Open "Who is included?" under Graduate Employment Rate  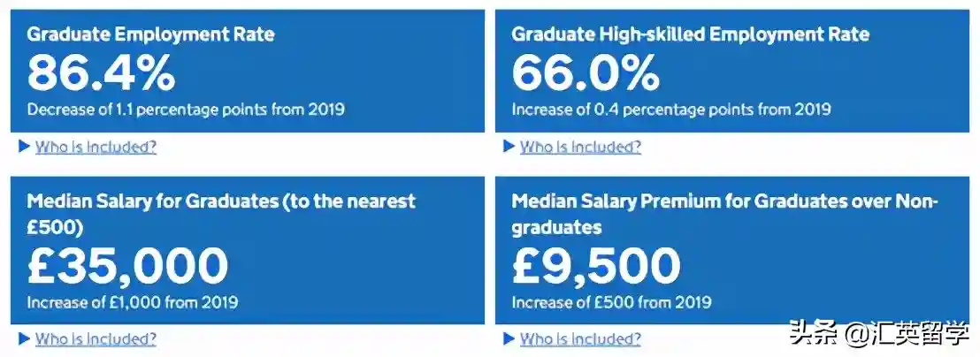[x=96, y=147]
